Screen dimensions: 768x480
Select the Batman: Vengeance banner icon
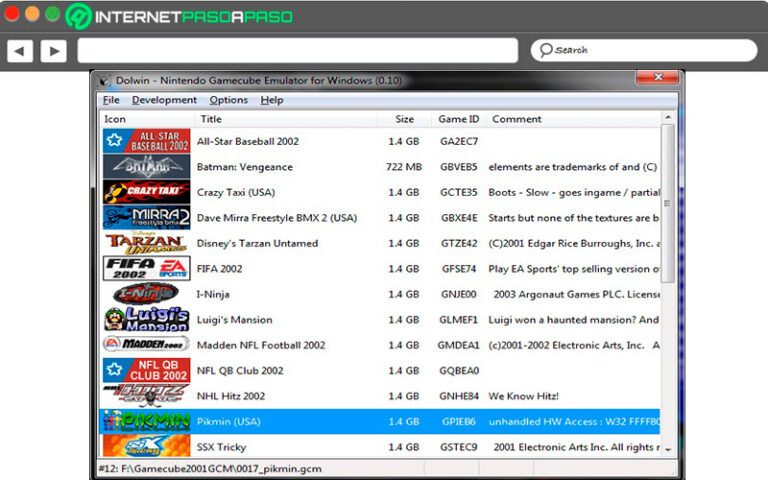pyautogui.click(x=146, y=167)
